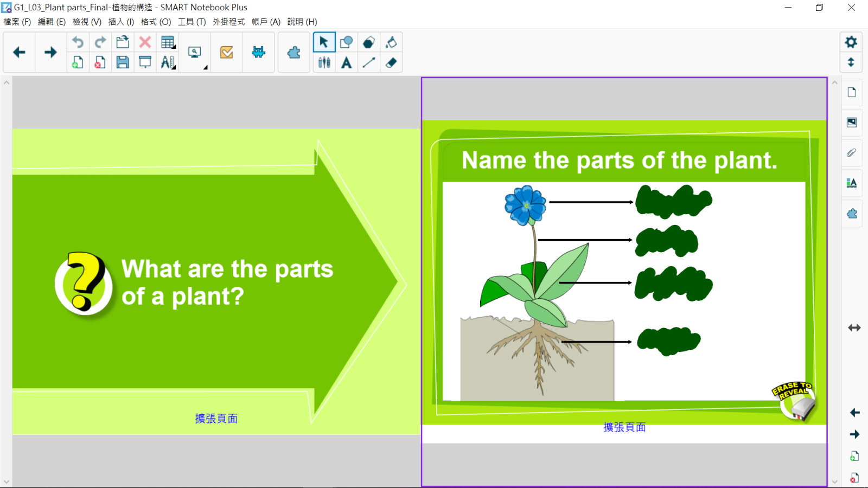Viewport: 868px width, 488px height.
Task: Toggle sidebar position with the double-headed horizontal arrow
Action: [854, 328]
